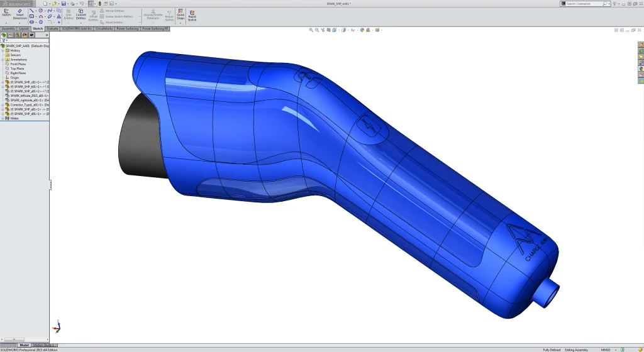This screenshot has height=352, width=644.
Task: Select the Convert Entities tool
Action: pyautogui.click(x=81, y=14)
